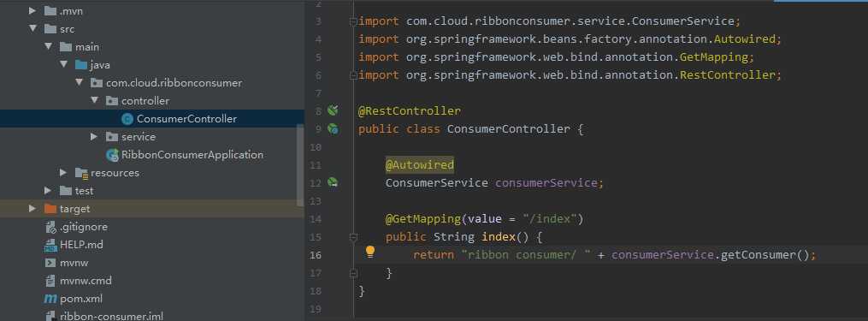Select RibbonConsumerApplication in the project tree
The height and width of the screenshot is (321, 868).
click(x=192, y=155)
